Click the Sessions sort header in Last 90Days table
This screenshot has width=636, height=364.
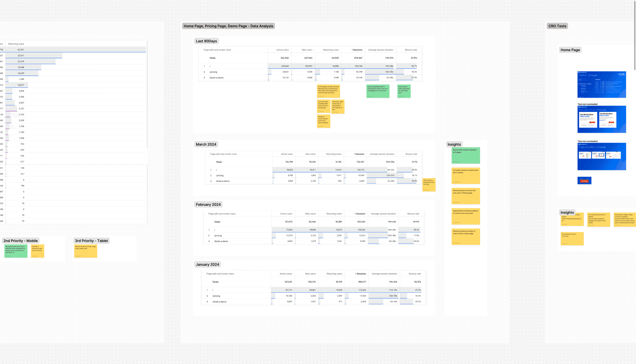click(357, 50)
